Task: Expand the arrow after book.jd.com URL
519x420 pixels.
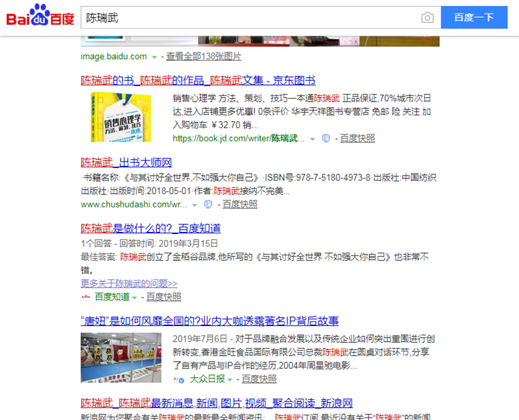Action: (312, 139)
